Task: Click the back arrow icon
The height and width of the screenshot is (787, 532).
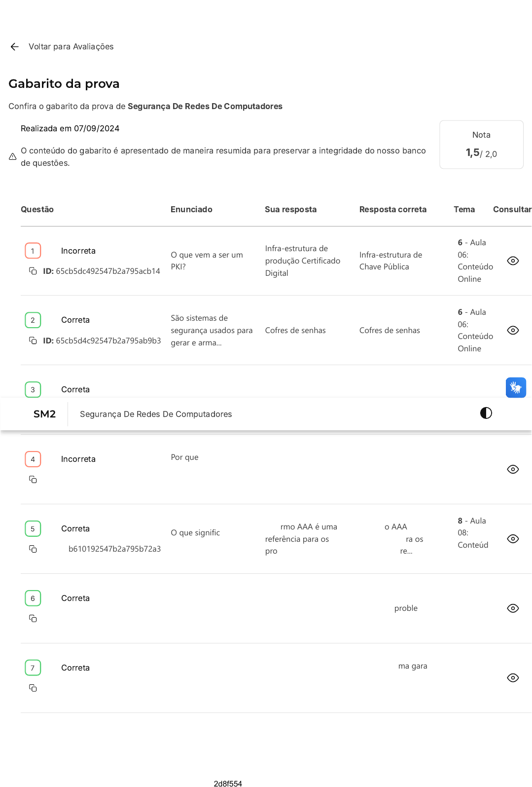Action: 14,46
